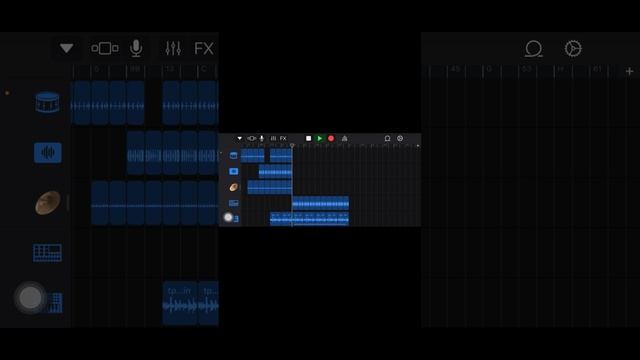Open mixer icon in small center toolbar

(273, 138)
